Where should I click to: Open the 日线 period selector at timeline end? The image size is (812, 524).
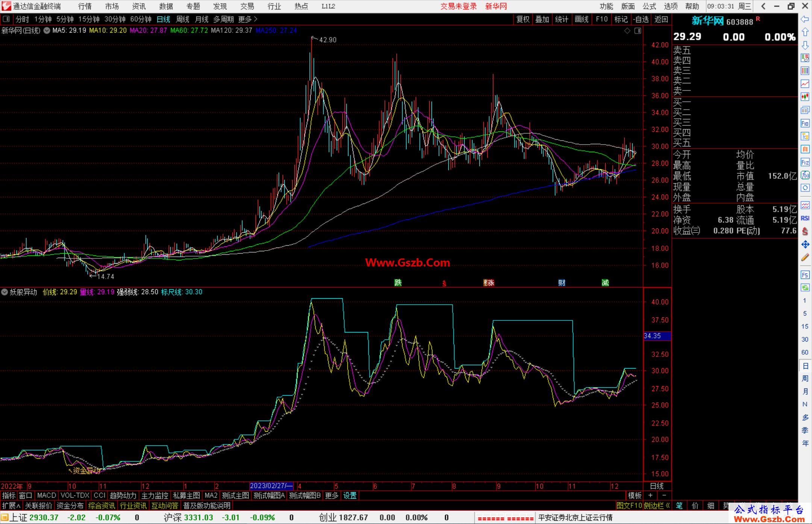coord(657,486)
